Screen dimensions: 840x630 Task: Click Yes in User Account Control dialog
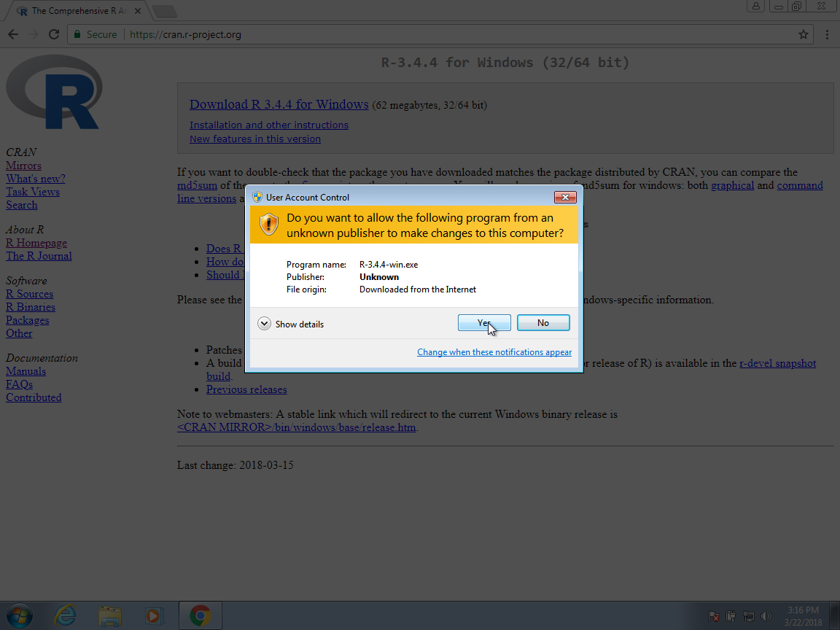tap(483, 323)
